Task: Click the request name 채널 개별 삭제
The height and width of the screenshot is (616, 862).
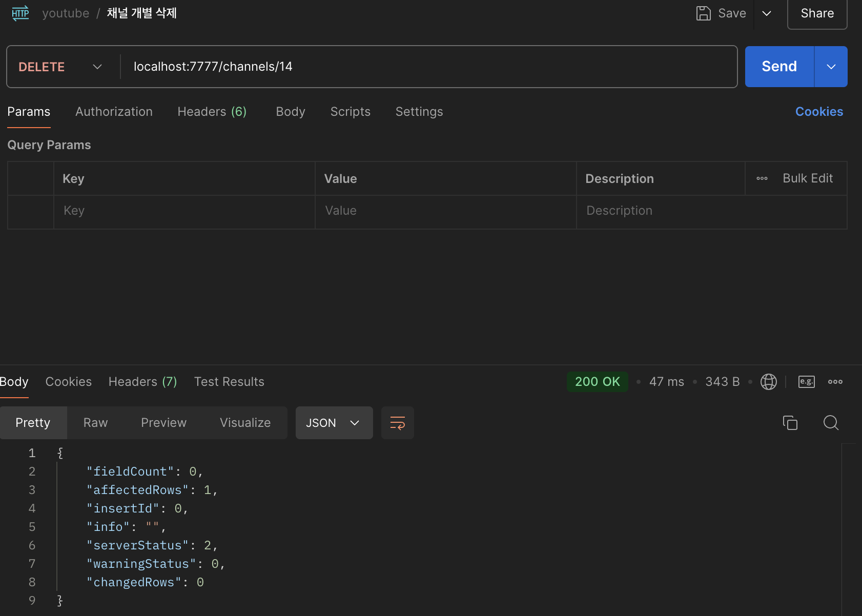Action: [x=141, y=13]
